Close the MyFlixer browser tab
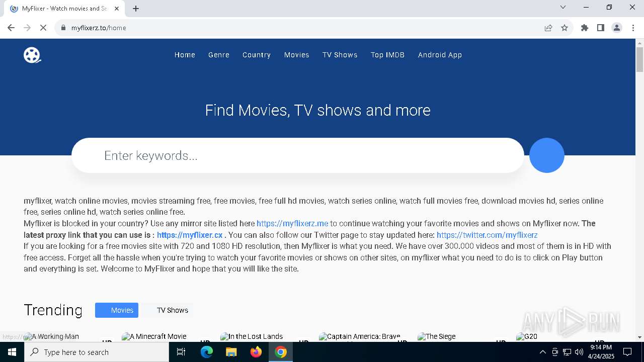 click(117, 9)
